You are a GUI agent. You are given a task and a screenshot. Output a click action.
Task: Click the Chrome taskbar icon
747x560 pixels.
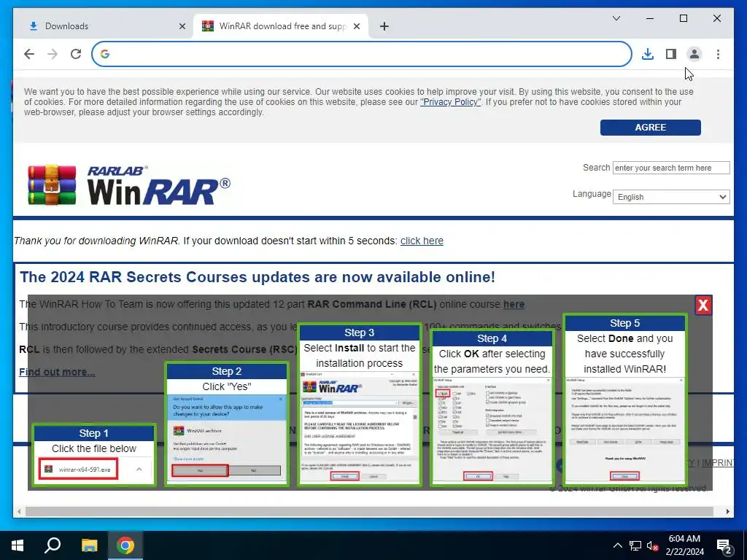coord(125,545)
